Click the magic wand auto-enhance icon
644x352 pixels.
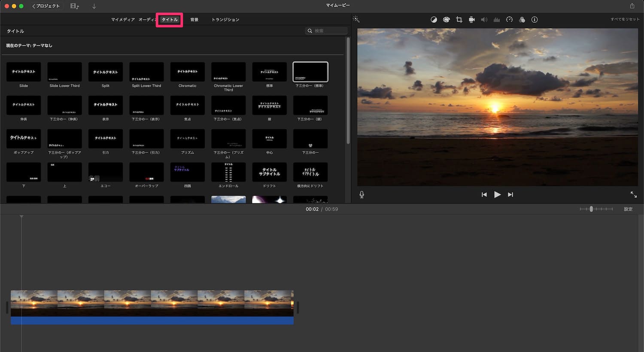356,19
